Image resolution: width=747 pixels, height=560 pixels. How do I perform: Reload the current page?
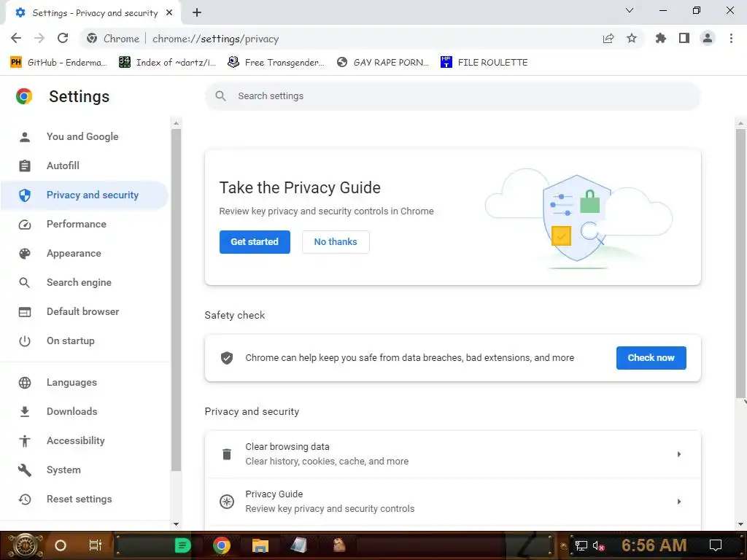63,39
